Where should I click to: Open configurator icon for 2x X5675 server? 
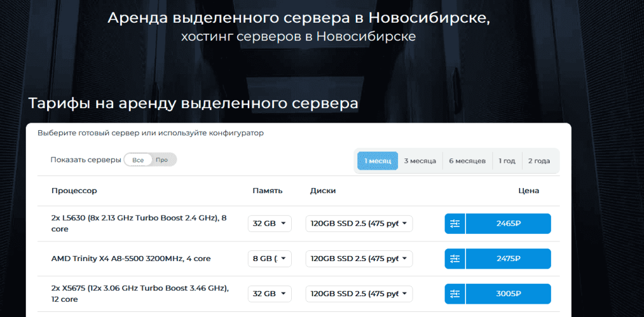(455, 294)
